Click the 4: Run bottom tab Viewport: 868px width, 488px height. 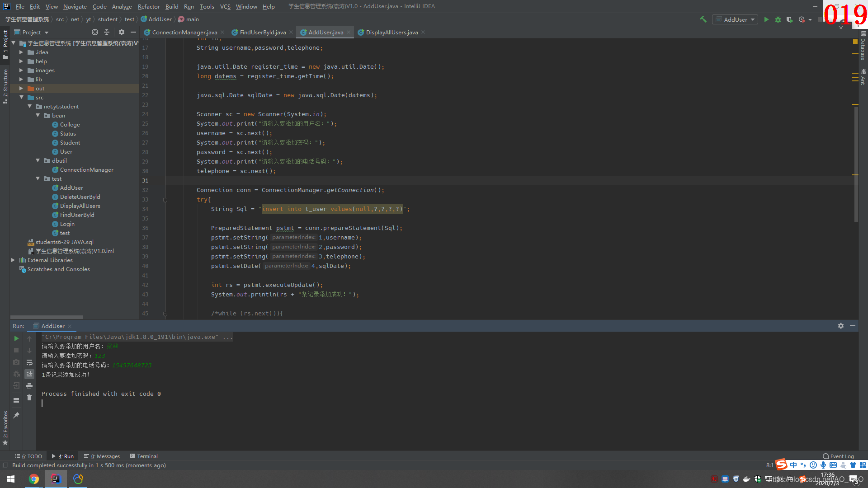(63, 456)
